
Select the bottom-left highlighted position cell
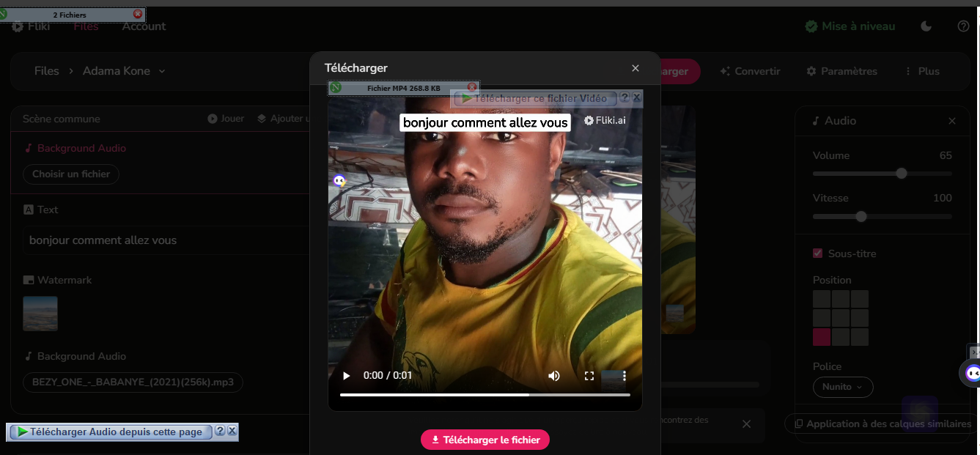point(822,337)
